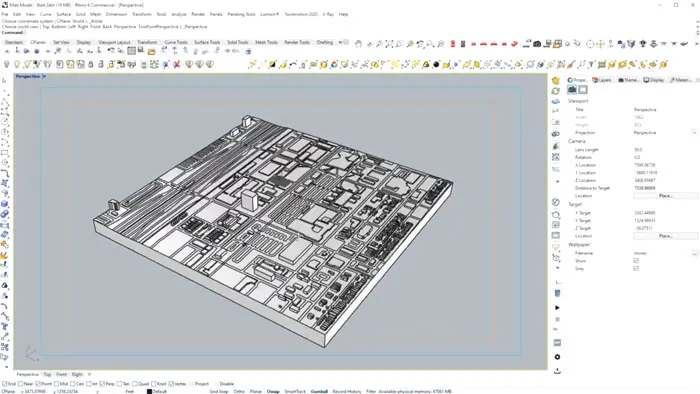Viewport: 700px width, 394px height.
Task: Click the green refresh arrows icon
Action: 556,91
